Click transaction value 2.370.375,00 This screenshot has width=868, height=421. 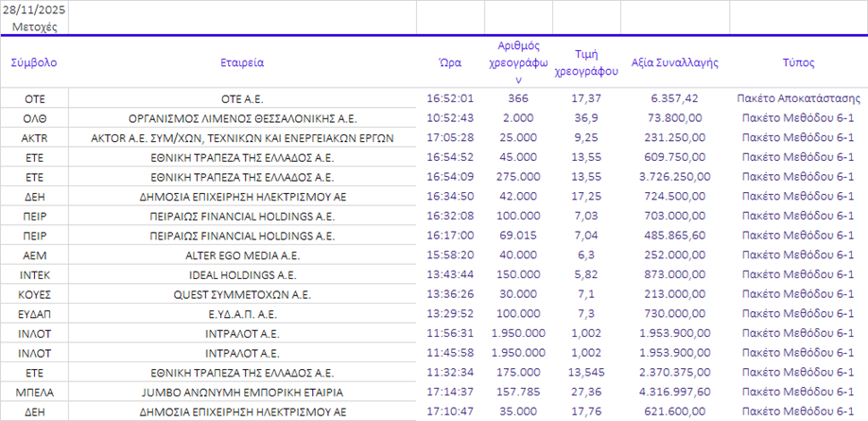(x=675, y=372)
